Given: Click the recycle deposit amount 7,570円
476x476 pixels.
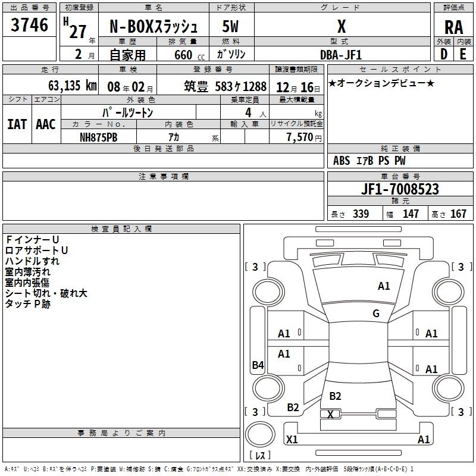Looking at the screenshot, I should 302,137.
